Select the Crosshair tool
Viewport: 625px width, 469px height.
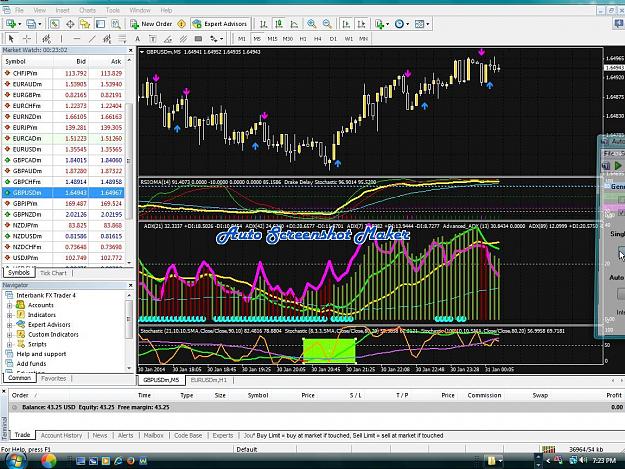(x=27, y=39)
